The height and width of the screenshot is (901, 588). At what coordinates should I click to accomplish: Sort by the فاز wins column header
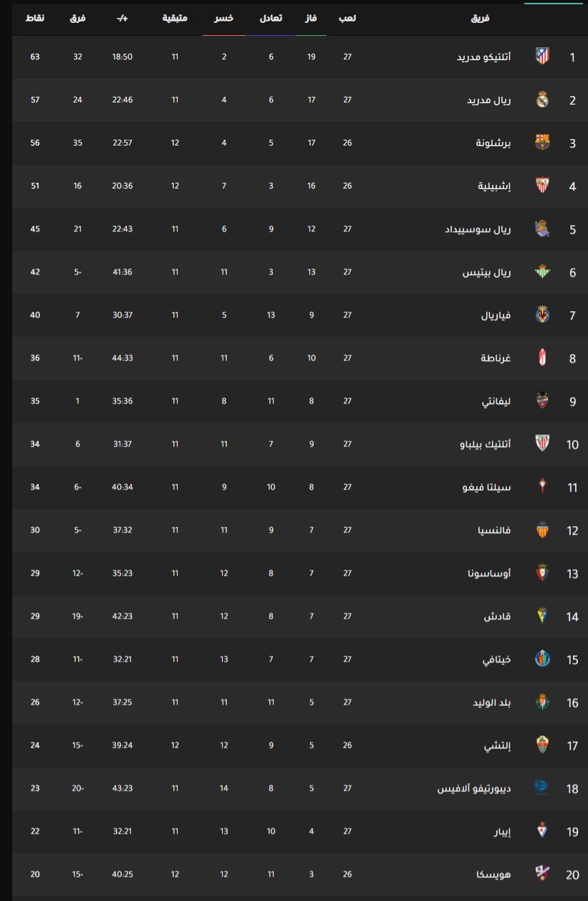tap(312, 17)
